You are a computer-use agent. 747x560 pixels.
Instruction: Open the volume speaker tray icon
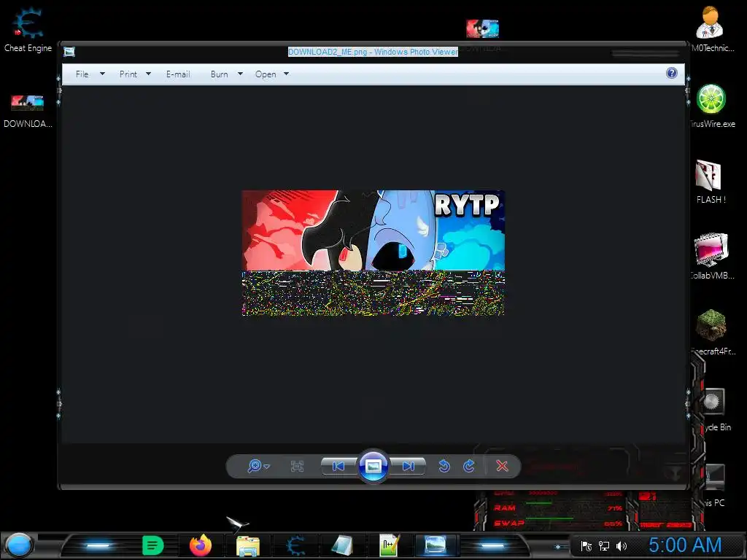[622, 546]
